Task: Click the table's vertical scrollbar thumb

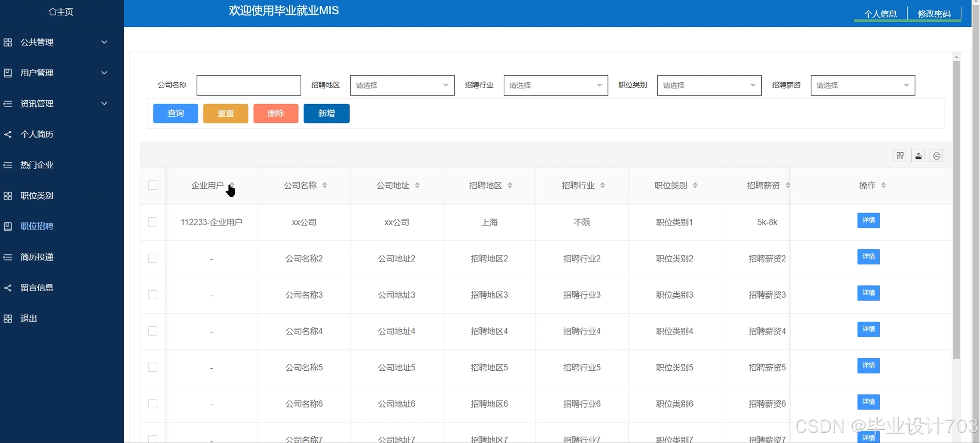Action: click(956, 209)
